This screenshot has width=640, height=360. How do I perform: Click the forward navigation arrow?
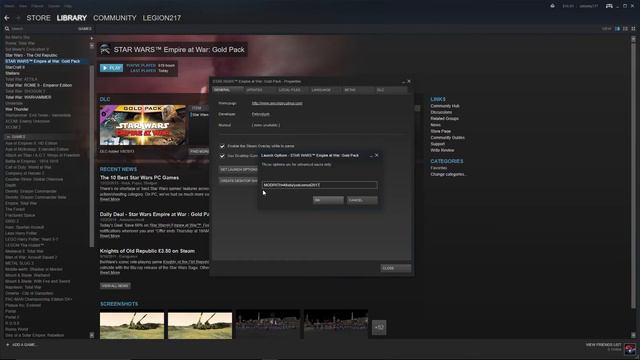pos(18,18)
